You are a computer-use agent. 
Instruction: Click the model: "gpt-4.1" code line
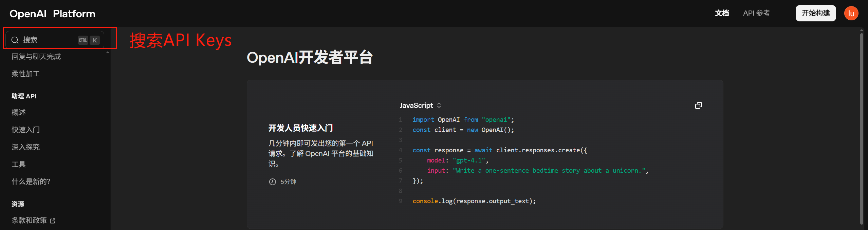coord(458,160)
